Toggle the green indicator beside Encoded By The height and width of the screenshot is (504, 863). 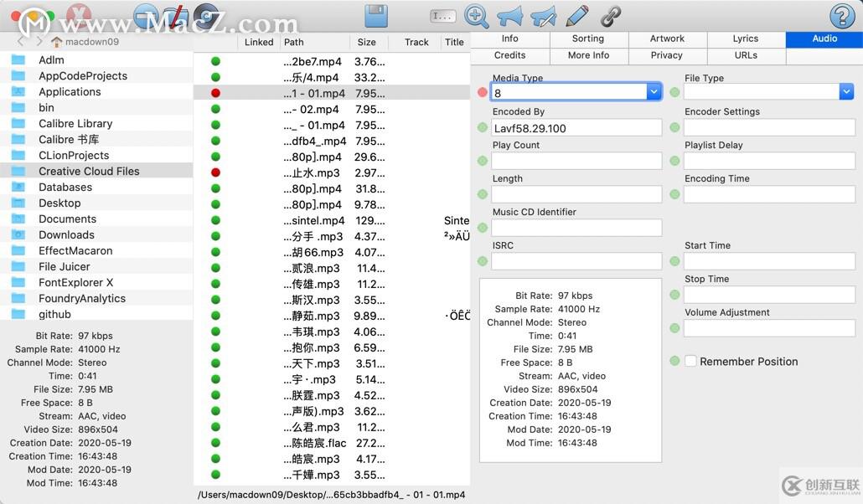pos(483,127)
